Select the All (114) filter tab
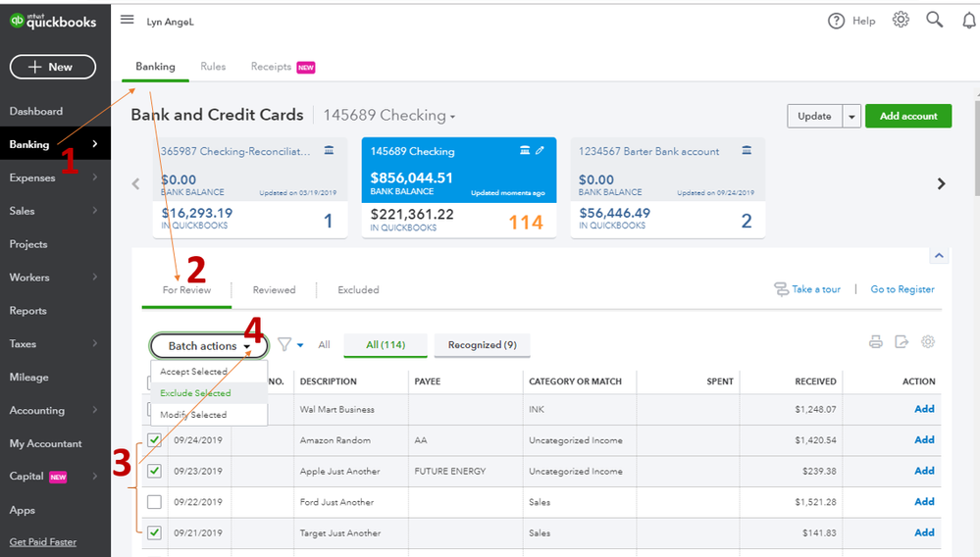 coord(386,344)
